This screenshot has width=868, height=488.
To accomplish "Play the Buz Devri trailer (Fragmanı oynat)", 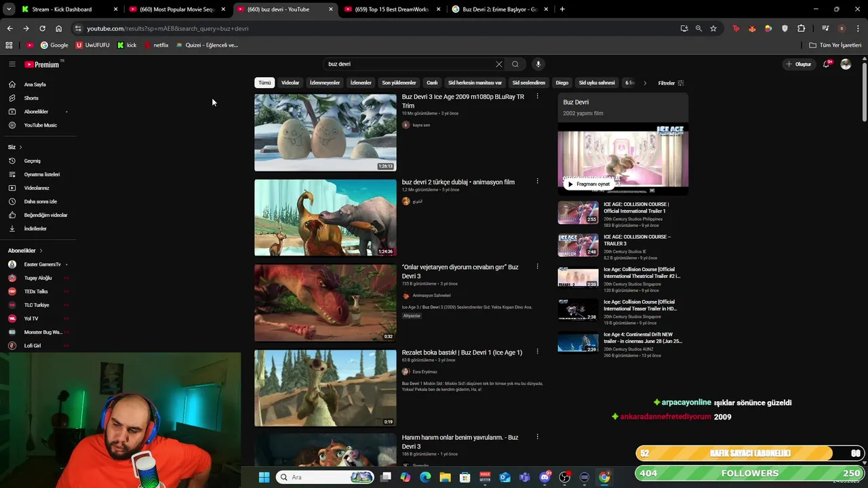I will click(589, 184).
